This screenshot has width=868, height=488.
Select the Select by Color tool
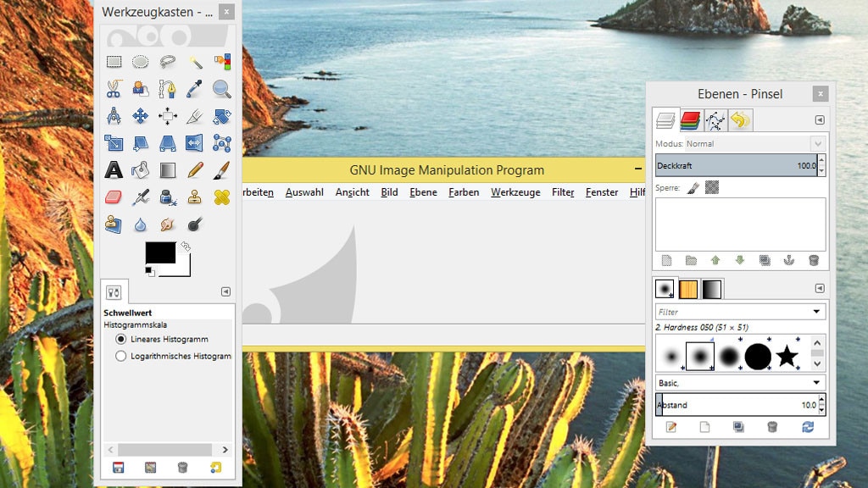point(221,61)
